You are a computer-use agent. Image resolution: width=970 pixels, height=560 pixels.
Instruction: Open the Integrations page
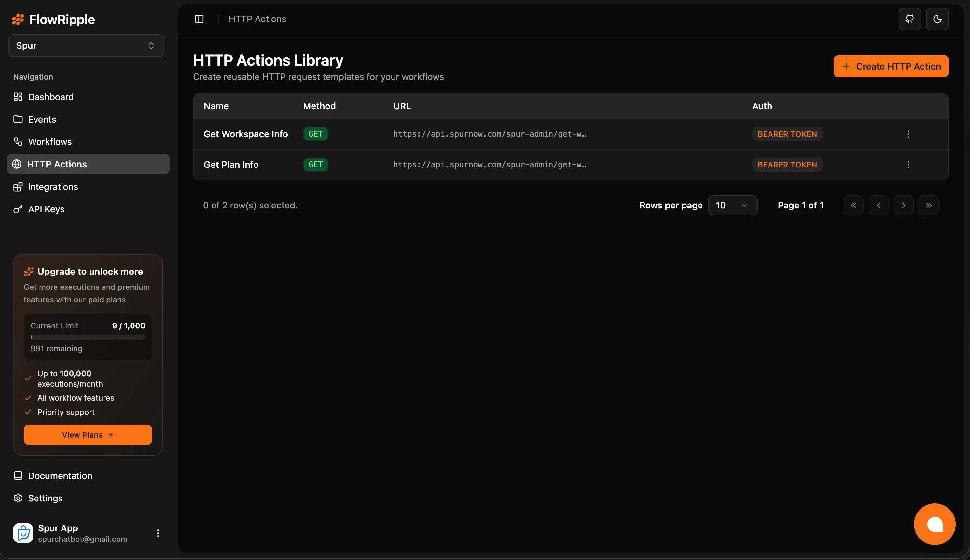click(53, 187)
